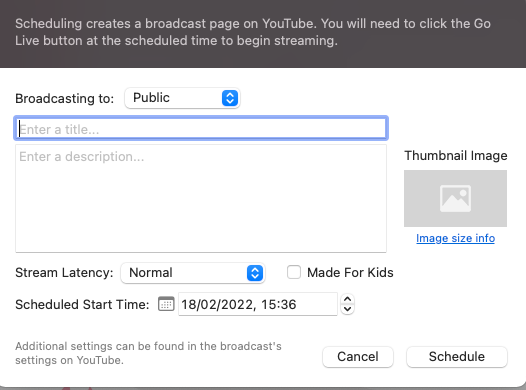This screenshot has width=526, height=390.
Task: Open the Image size info link
Action: 455,238
